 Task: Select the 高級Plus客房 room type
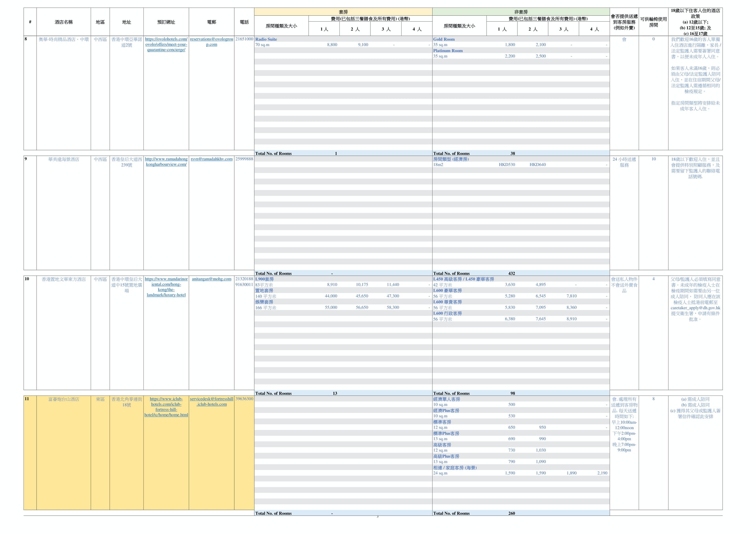446,456
